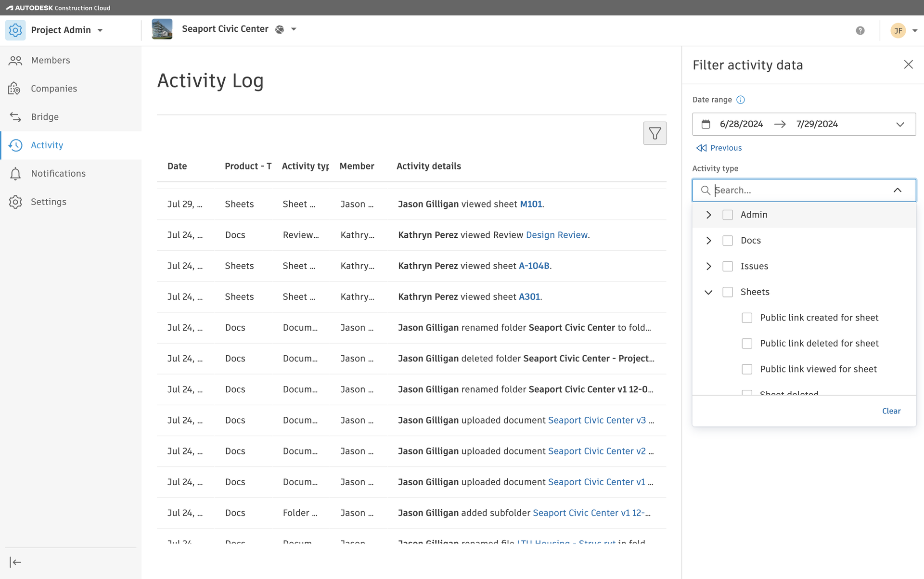Select Members in the sidebar navigation

(50, 60)
